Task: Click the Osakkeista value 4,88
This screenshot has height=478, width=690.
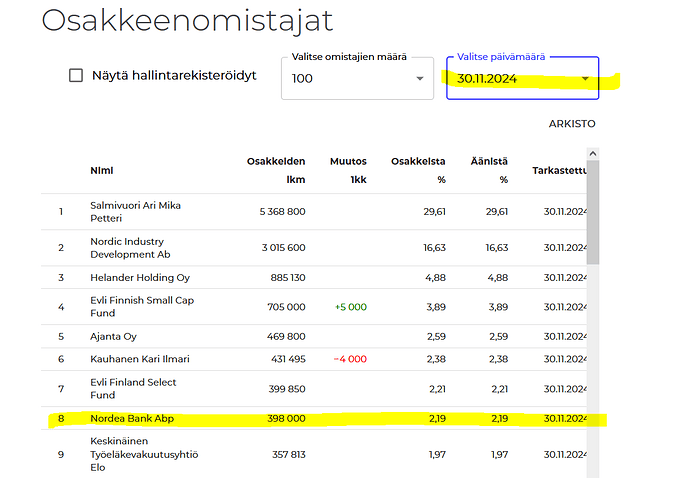Action: pos(435,278)
